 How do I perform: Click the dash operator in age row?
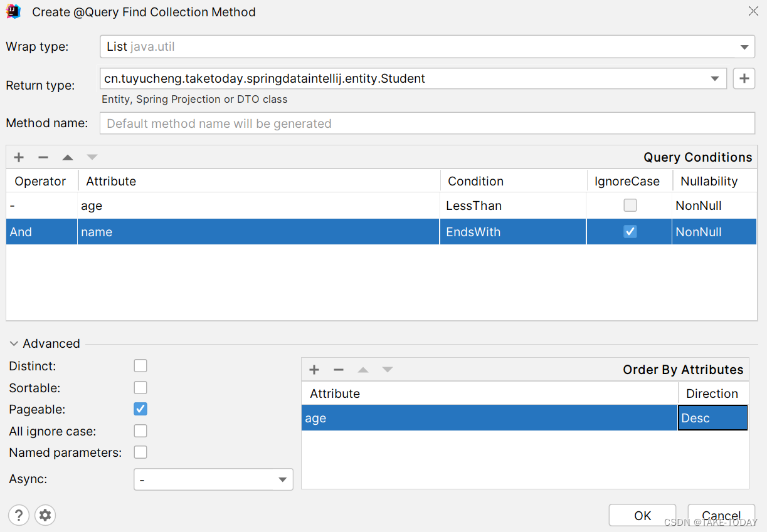tap(42, 206)
